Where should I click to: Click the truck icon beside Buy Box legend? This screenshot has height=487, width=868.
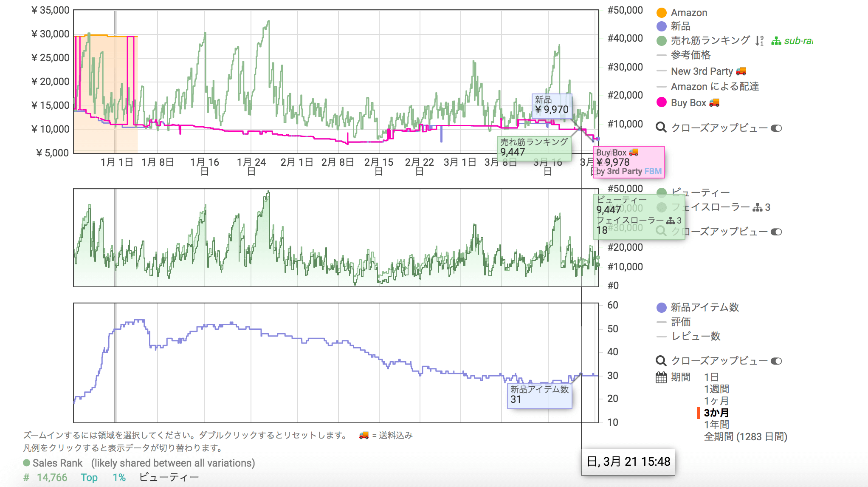point(714,102)
